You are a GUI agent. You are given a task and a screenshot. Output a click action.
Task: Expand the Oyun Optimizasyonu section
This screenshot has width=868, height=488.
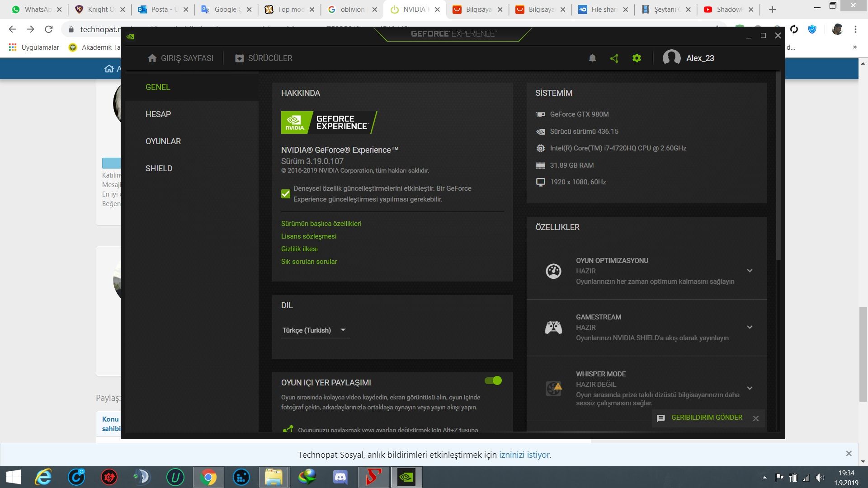(750, 271)
